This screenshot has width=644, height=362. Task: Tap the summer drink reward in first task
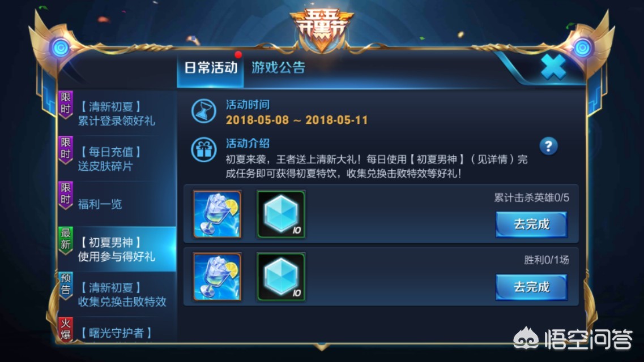[x=217, y=214]
